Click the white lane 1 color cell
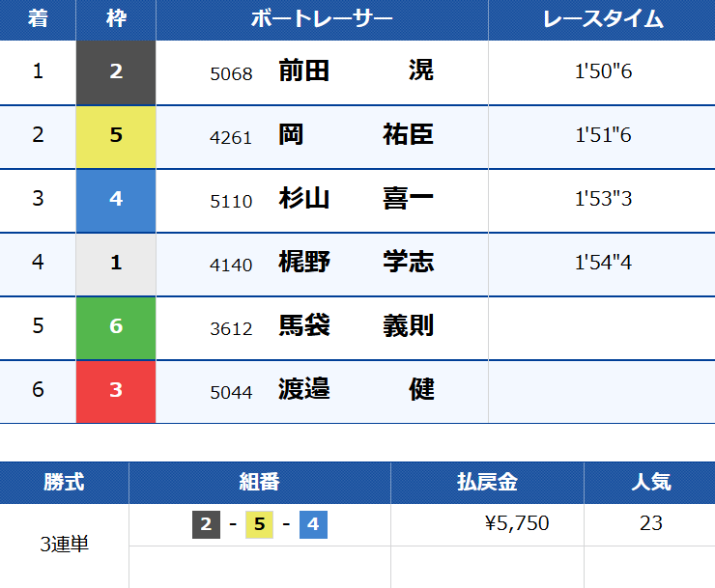The width and height of the screenshot is (715, 588). [x=116, y=264]
